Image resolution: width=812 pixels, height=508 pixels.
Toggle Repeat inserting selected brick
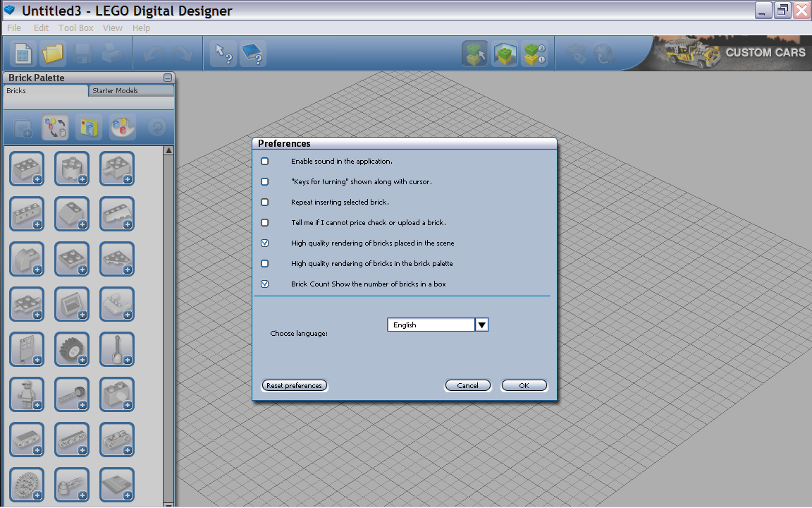tap(265, 202)
